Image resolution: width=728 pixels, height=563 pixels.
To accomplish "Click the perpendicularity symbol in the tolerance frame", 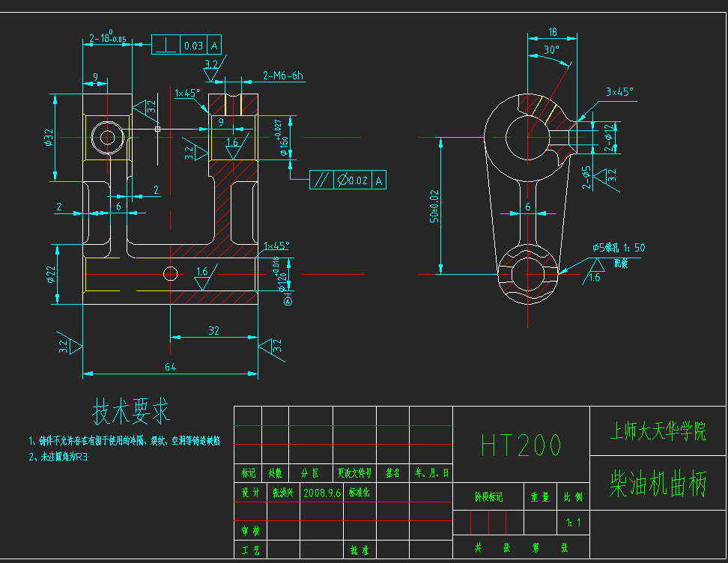I will click(x=166, y=46).
